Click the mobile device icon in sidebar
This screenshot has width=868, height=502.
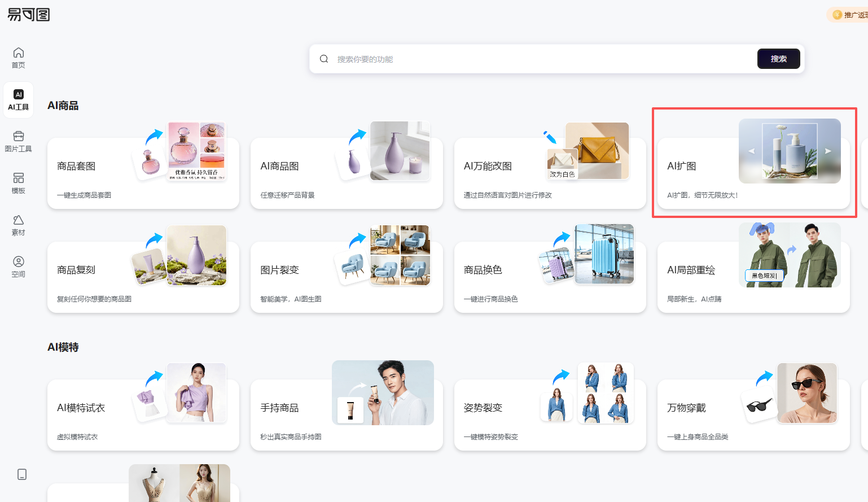(22, 474)
